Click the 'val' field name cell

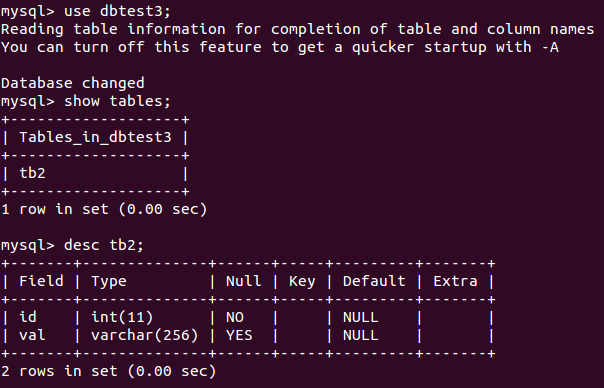pos(32,335)
